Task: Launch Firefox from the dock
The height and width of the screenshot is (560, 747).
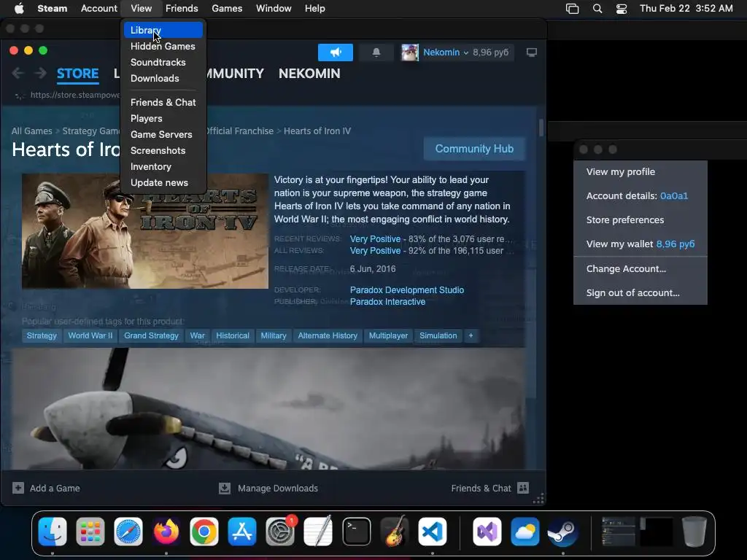Action: [x=166, y=532]
